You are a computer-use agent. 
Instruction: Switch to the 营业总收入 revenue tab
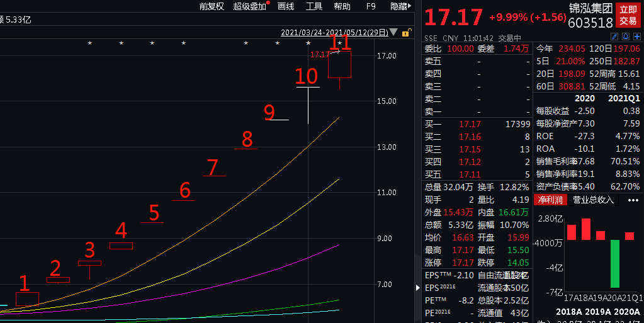pyautogui.click(x=593, y=200)
